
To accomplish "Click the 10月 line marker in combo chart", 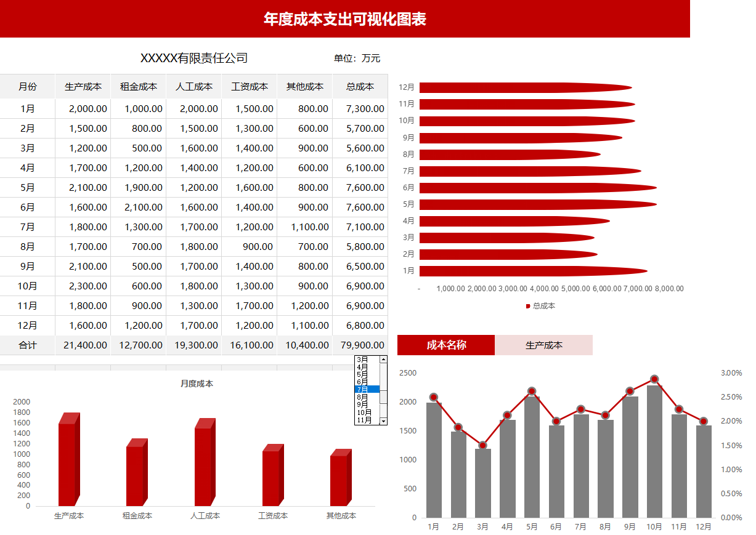I will 654,379.
